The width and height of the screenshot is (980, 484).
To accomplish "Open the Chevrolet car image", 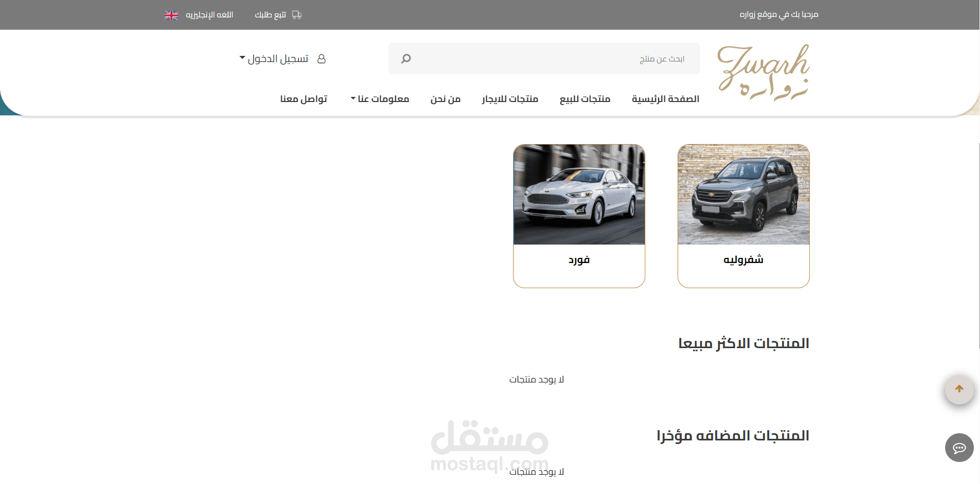I will click(744, 194).
